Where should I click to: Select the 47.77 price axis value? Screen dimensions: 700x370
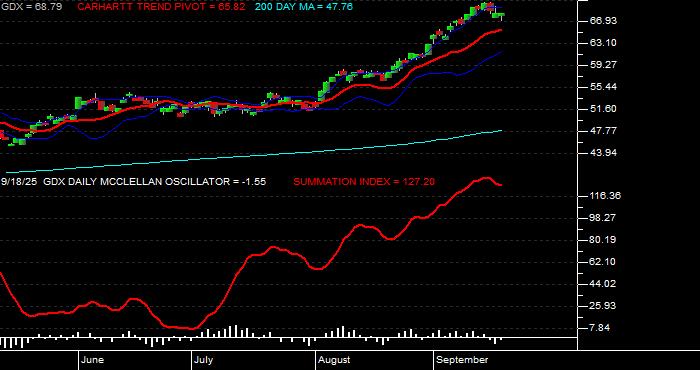(x=604, y=131)
